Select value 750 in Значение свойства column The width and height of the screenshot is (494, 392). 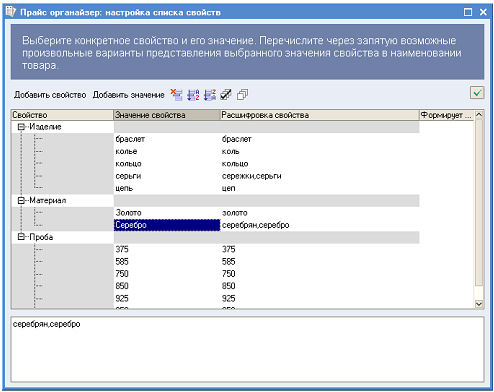tap(167, 274)
